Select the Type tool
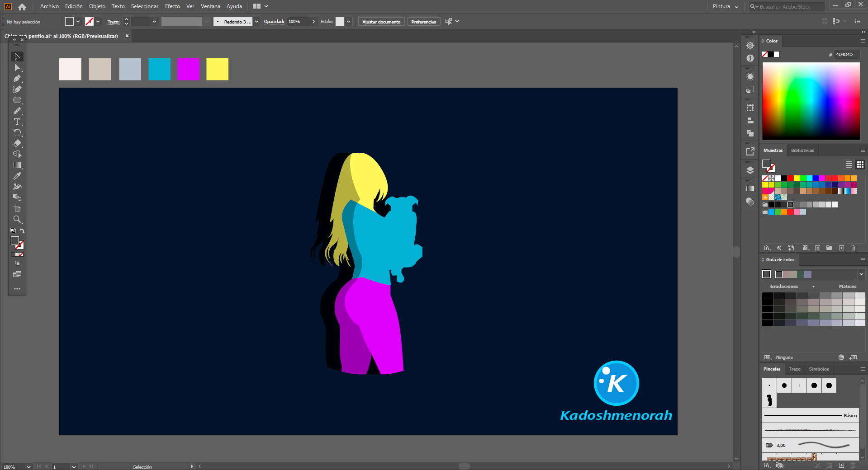 point(17,122)
